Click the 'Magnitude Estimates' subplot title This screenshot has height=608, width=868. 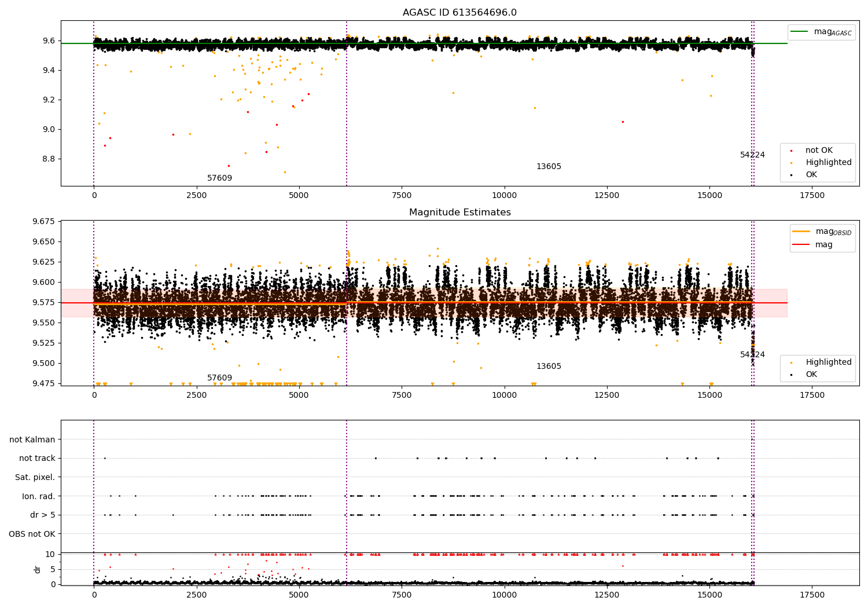[x=459, y=213]
